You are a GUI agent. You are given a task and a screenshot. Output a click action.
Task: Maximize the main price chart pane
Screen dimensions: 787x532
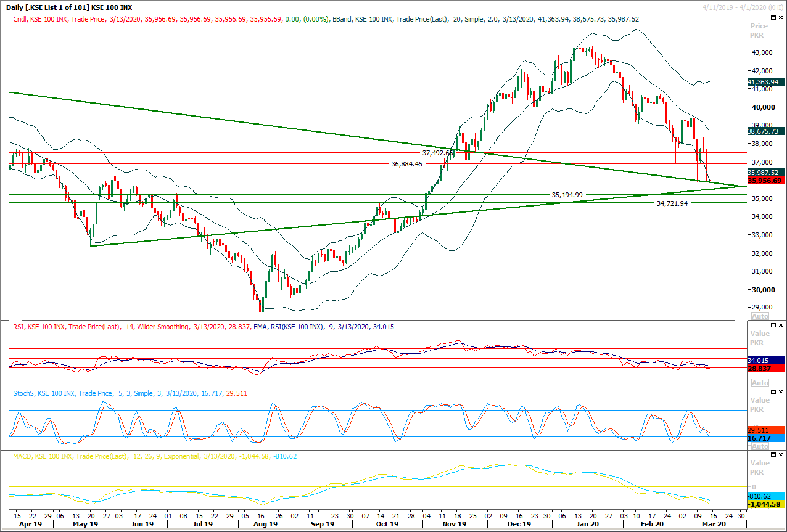pos(773,19)
